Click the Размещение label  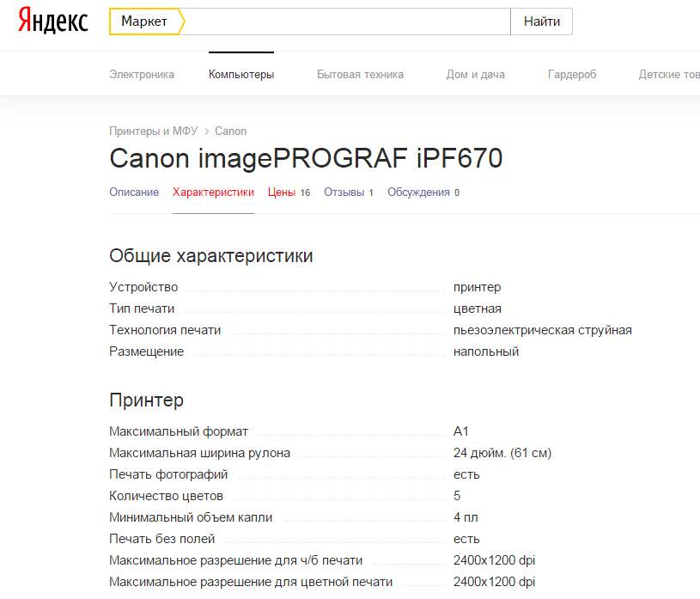click(x=146, y=351)
